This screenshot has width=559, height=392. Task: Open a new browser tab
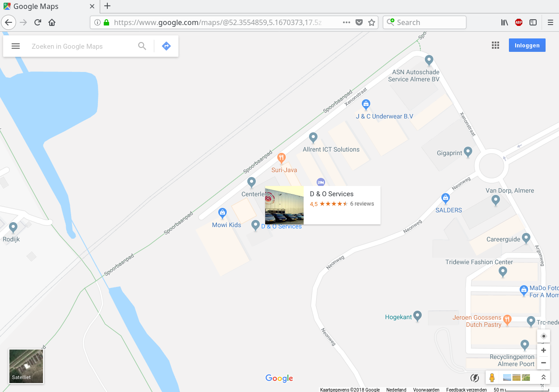tap(107, 6)
